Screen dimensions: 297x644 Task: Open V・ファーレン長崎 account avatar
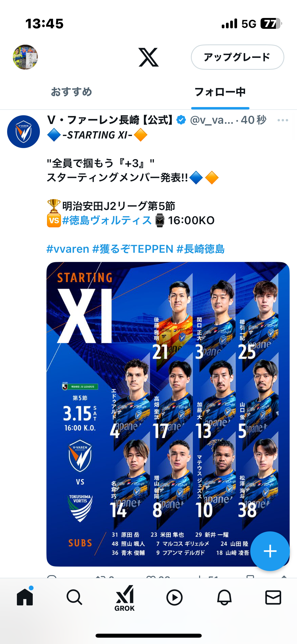click(23, 132)
